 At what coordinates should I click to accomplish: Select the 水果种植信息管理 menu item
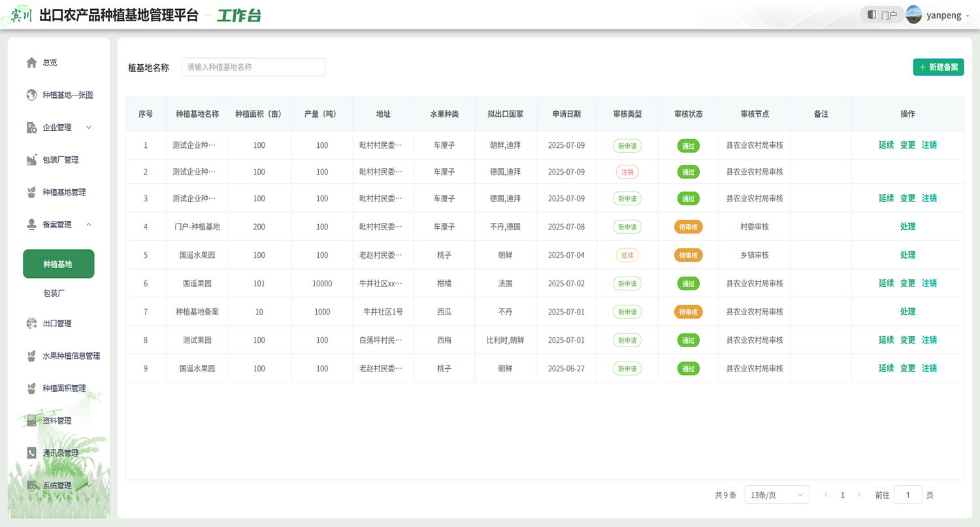[x=71, y=356]
